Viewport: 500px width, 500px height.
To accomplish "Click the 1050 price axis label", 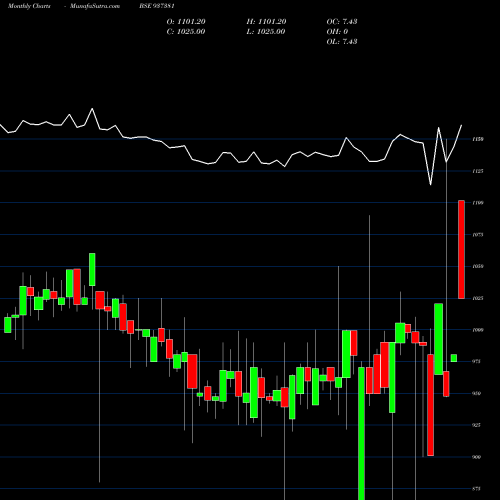I will click(478, 266).
